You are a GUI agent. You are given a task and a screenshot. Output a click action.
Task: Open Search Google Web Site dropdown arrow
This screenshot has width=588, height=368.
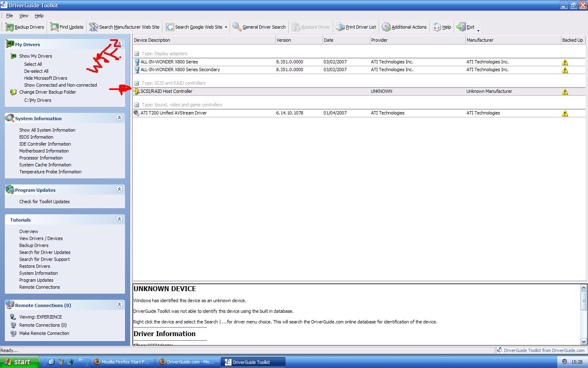(226, 27)
